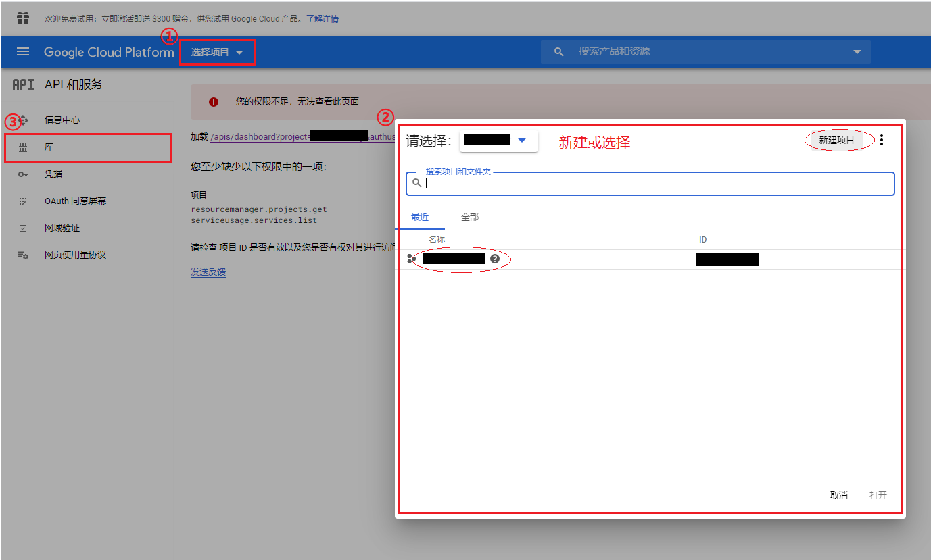The height and width of the screenshot is (560, 931).
Task: Click the 新建项目 button
Action: (838, 139)
